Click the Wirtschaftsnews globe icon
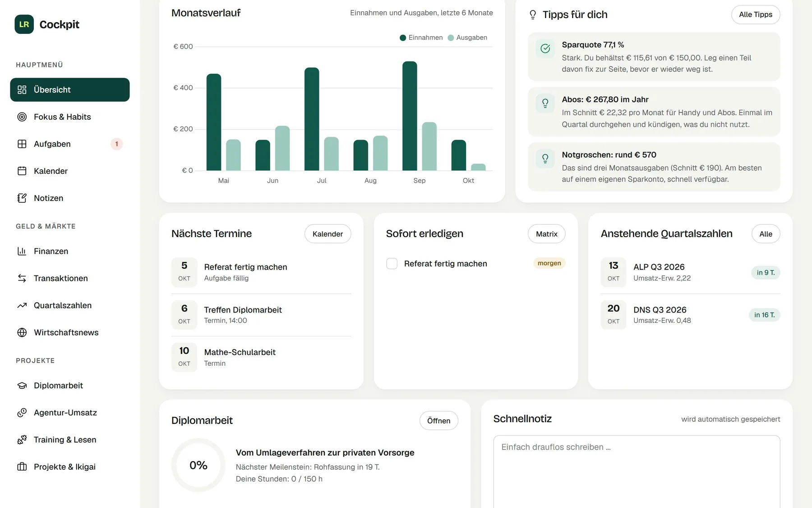 point(22,332)
